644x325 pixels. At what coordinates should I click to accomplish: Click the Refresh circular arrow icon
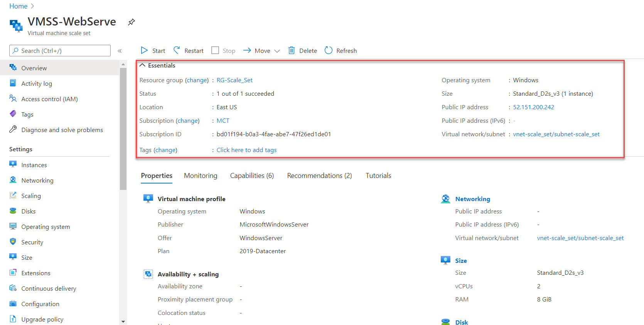coord(329,51)
